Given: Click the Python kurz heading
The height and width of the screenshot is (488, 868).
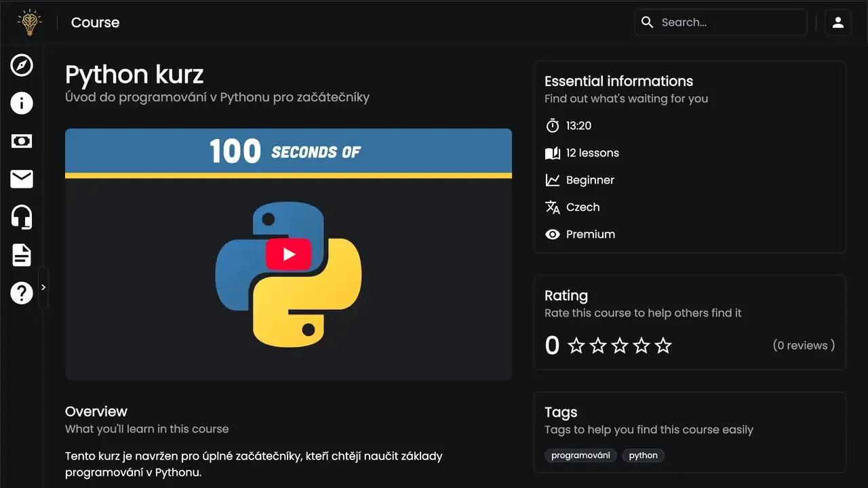Looking at the screenshot, I should 134,75.
